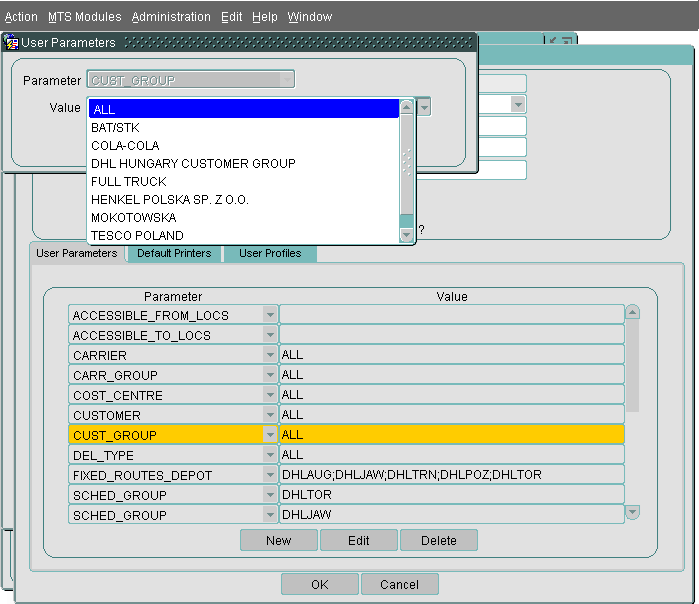Click the Cancel button

(399, 584)
